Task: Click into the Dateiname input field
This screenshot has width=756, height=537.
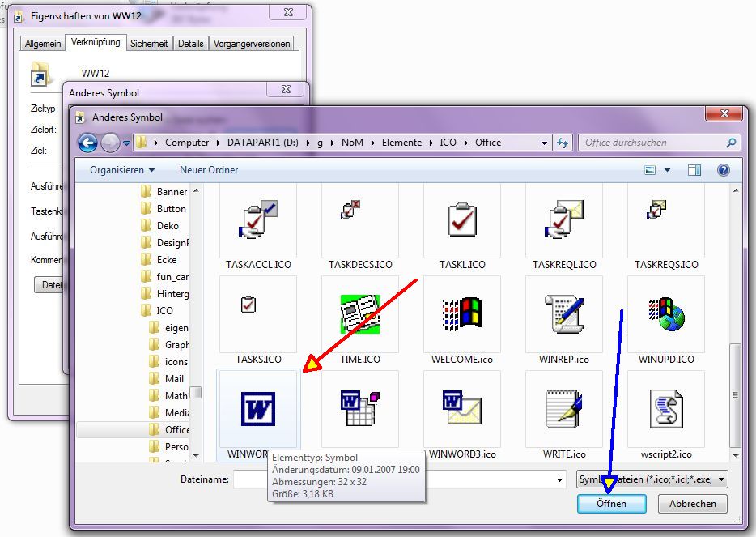Action: [400, 479]
